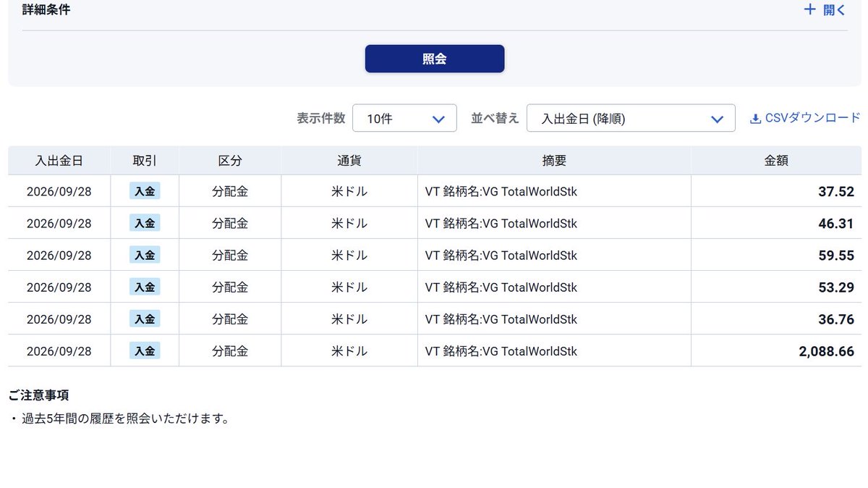Click the 取引 column header
This screenshot has height=488, width=868.
coord(145,161)
